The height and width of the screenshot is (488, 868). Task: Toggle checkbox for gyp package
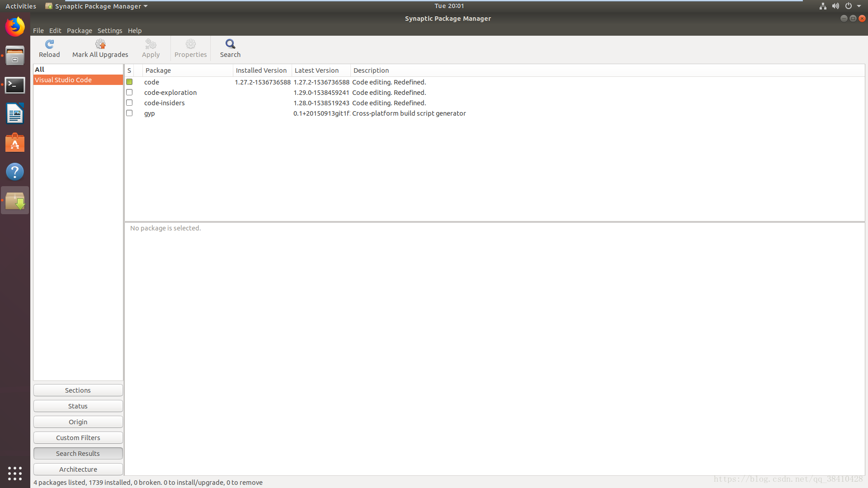coord(129,113)
